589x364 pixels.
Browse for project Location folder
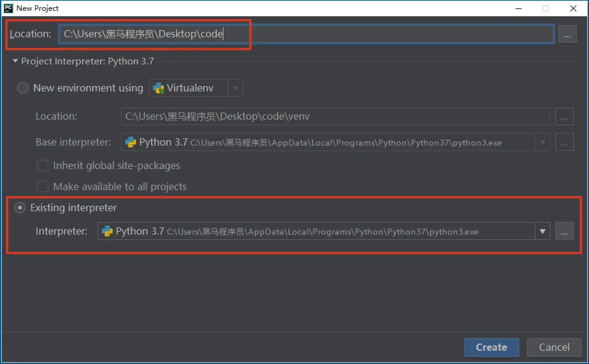567,34
